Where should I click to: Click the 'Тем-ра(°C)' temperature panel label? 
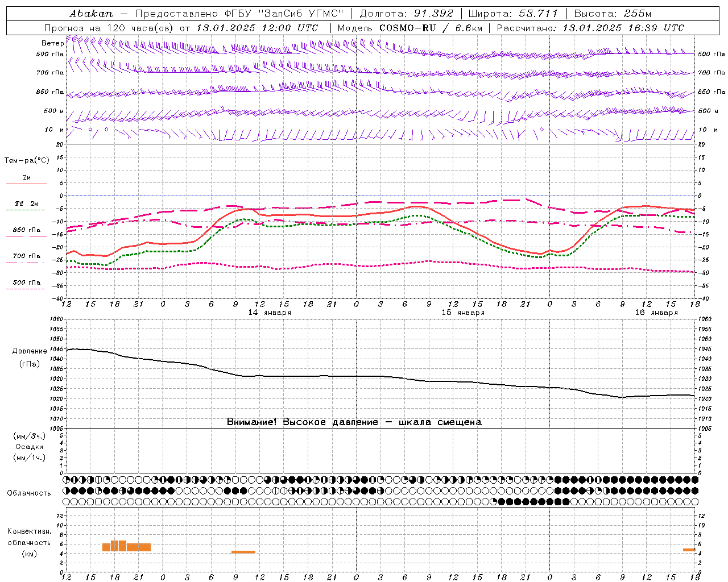pyautogui.click(x=27, y=161)
